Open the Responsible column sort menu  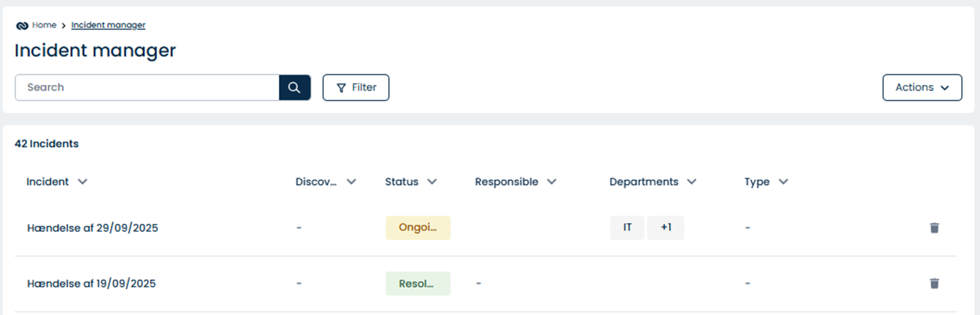click(552, 182)
